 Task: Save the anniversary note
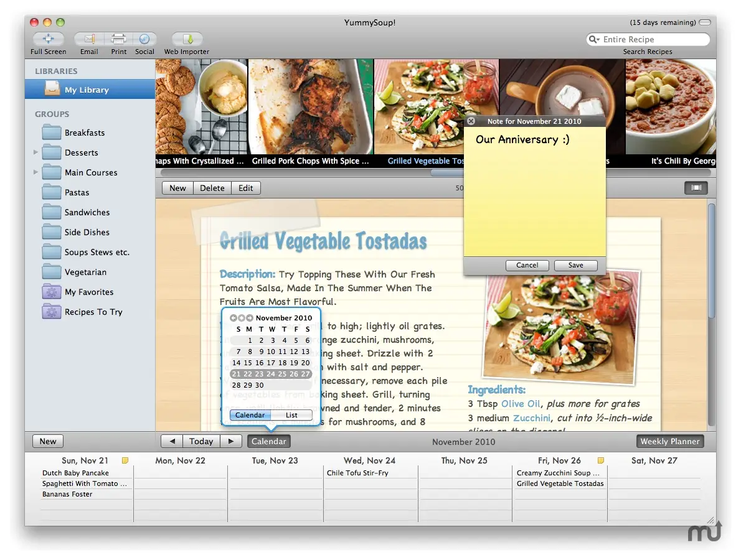pos(575,265)
